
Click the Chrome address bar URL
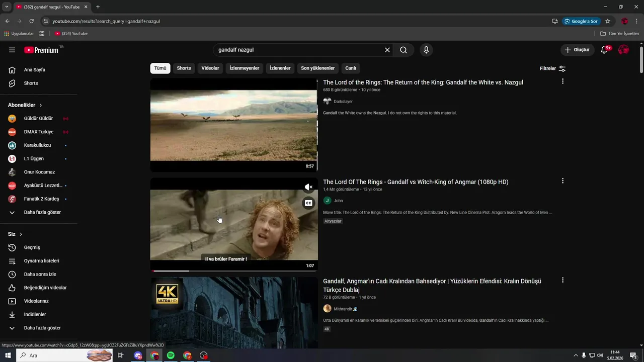pyautogui.click(x=106, y=21)
